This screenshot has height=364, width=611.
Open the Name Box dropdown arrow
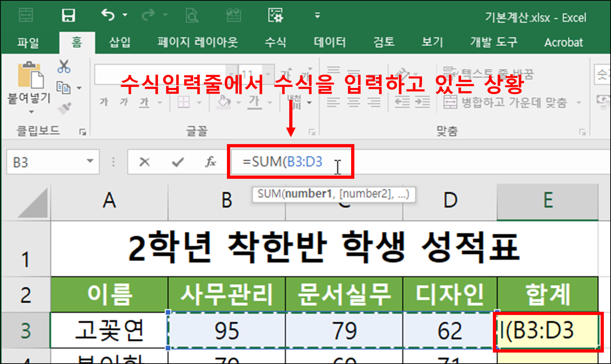coord(90,161)
